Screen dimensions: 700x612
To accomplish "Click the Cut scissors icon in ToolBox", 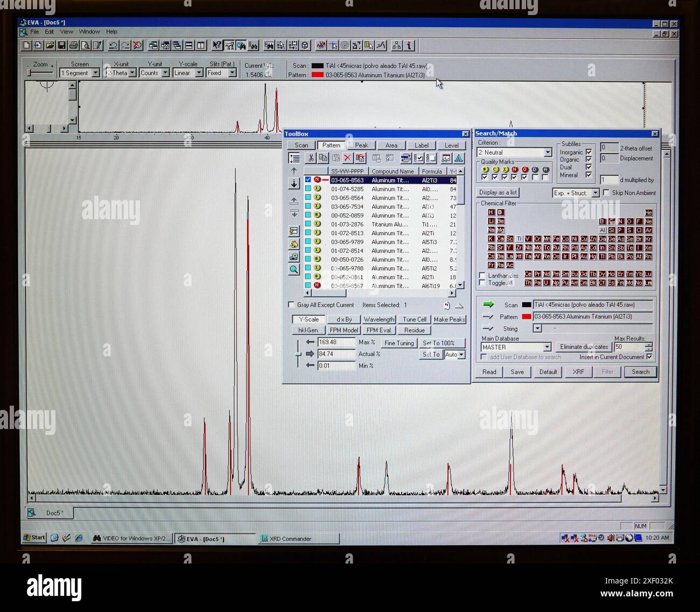I will [x=311, y=158].
